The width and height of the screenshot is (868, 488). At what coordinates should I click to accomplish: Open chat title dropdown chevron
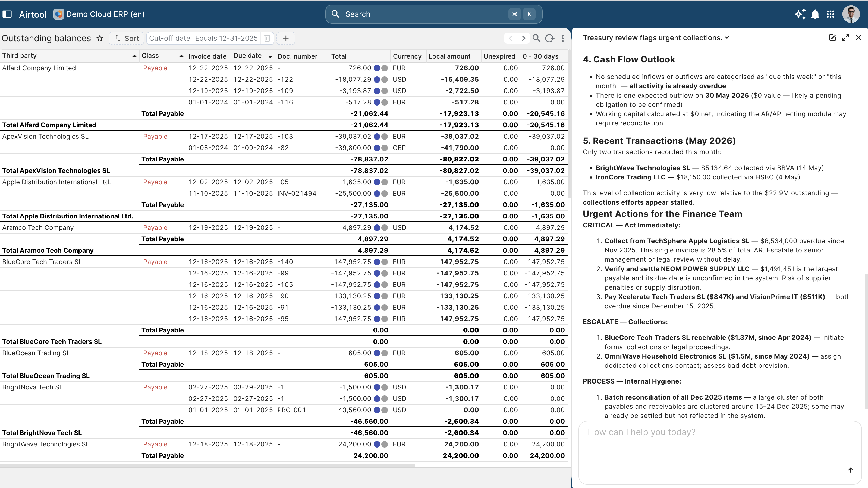point(727,38)
